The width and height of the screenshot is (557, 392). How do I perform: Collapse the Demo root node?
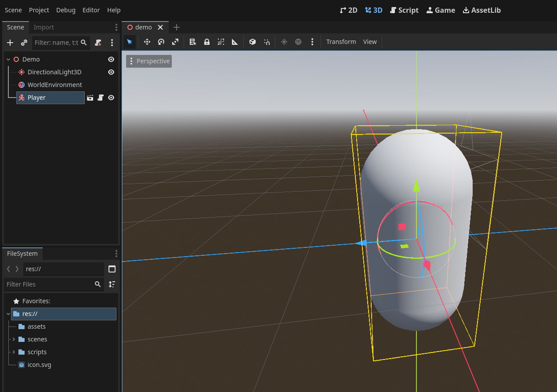pyautogui.click(x=8, y=59)
